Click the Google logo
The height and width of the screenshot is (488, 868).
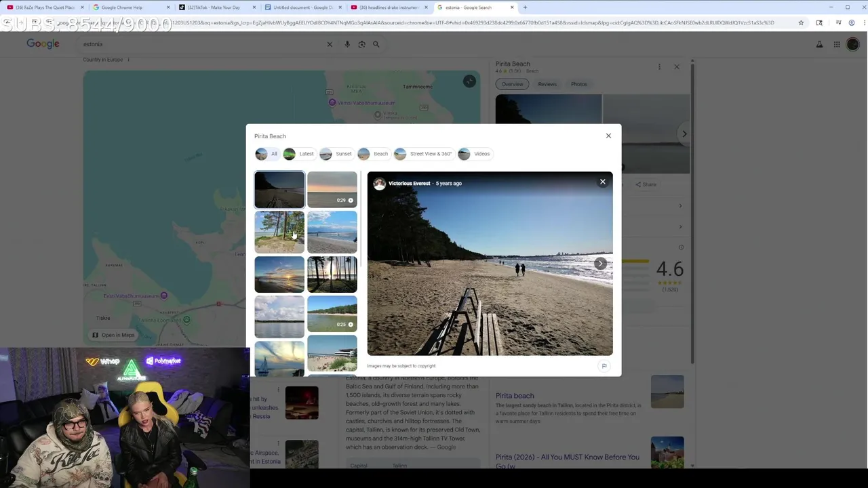point(43,44)
